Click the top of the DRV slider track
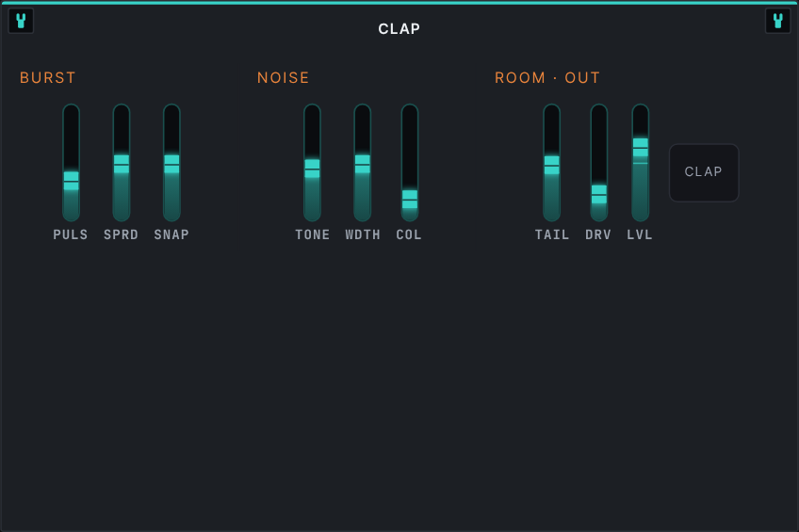Screen dimensions: 799x532 coord(599,109)
